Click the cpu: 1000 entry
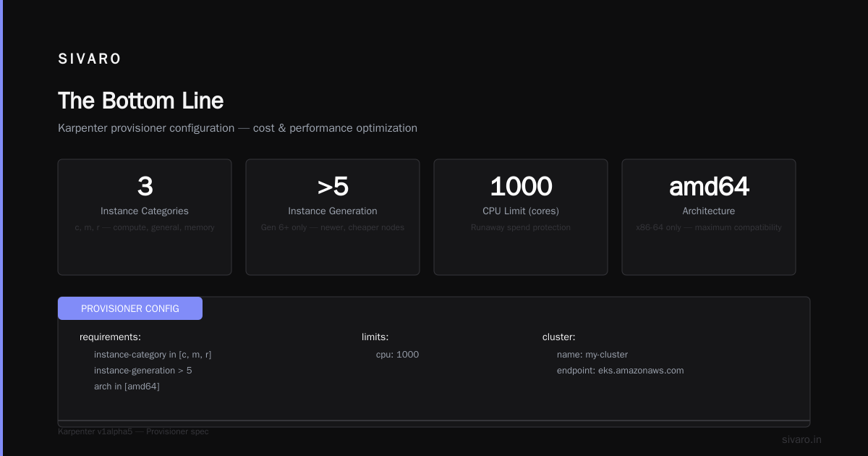 (397, 355)
